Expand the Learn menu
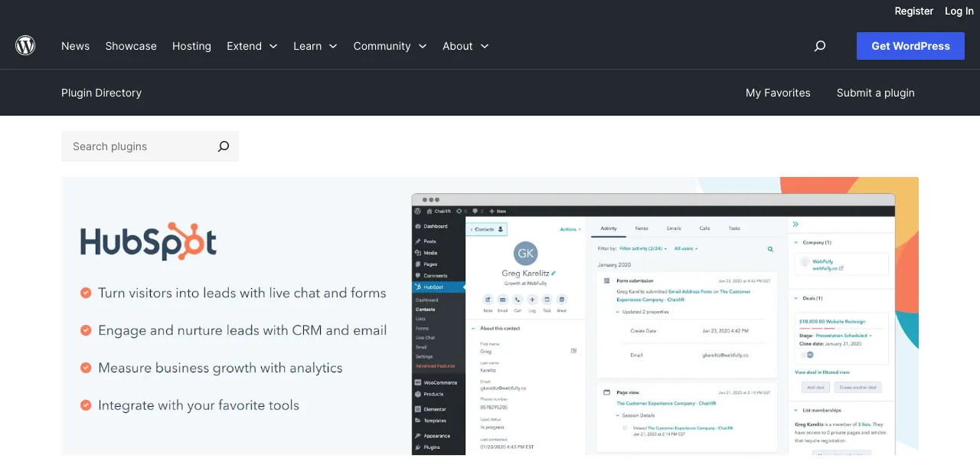Viewport: 980px width, 459px height. click(x=315, y=46)
